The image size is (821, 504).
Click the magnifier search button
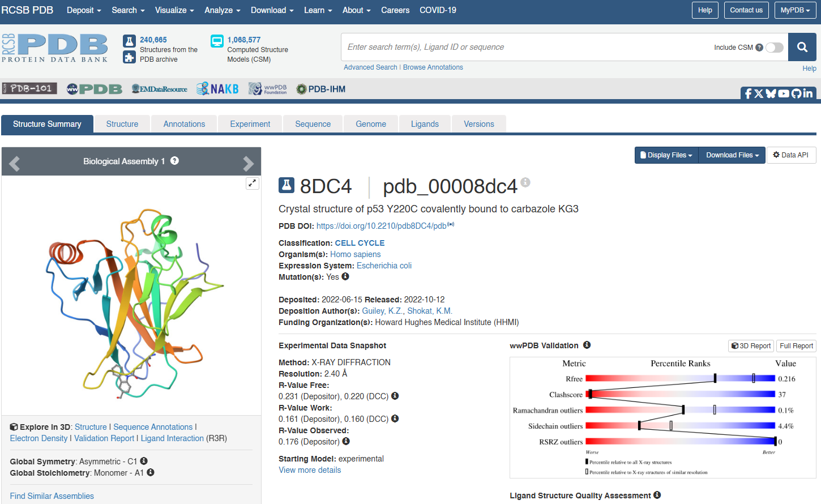click(x=802, y=47)
